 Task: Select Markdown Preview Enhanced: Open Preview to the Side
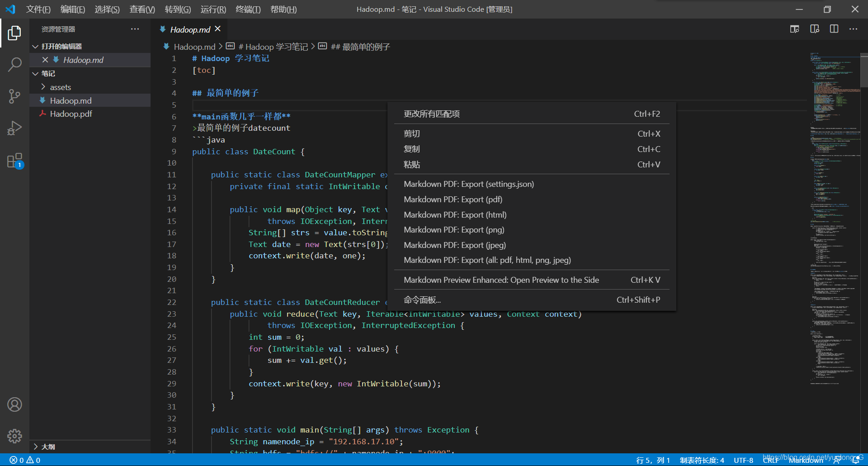coord(532,280)
